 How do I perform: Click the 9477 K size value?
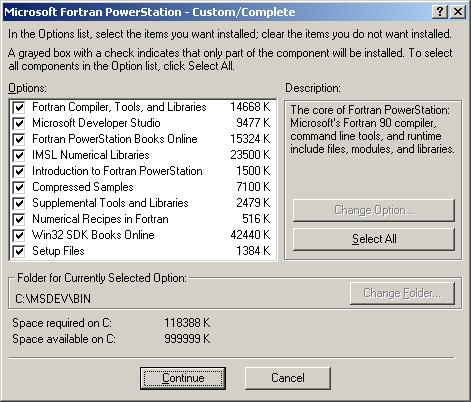click(x=253, y=123)
